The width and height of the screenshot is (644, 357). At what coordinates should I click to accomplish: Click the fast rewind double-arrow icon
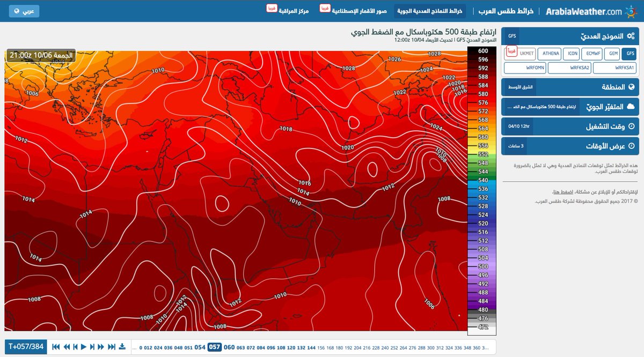click(x=65, y=347)
